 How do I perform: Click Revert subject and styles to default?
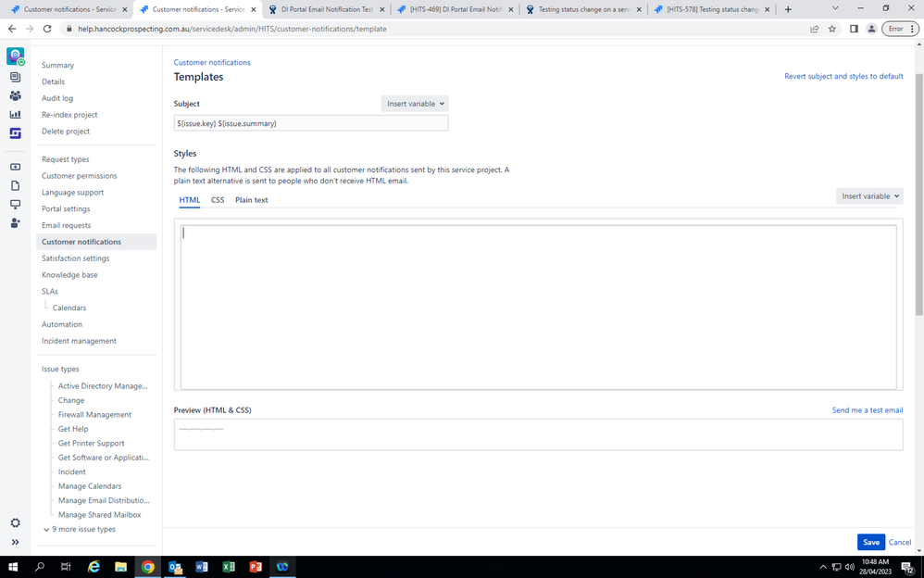click(843, 76)
